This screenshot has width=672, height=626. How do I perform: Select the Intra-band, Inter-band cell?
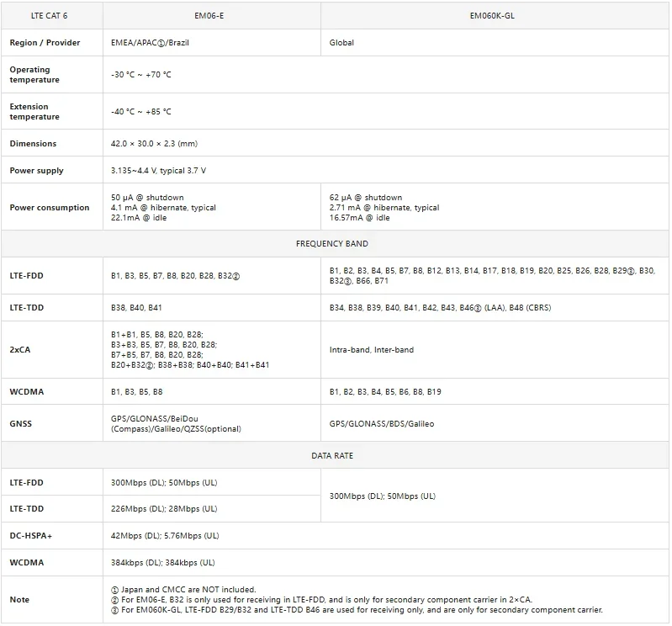coord(371,350)
